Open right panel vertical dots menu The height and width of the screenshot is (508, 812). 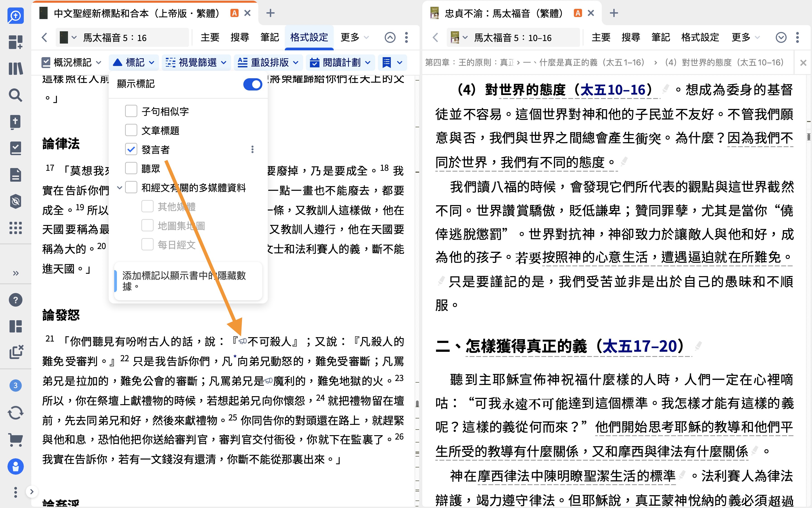pyautogui.click(x=797, y=37)
